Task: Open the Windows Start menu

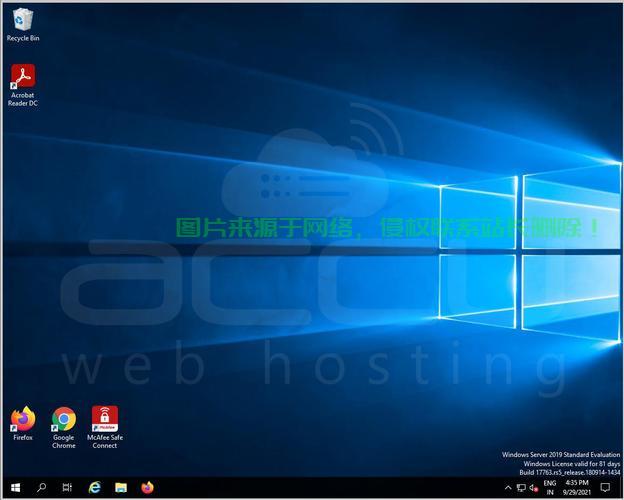Action: (16, 488)
